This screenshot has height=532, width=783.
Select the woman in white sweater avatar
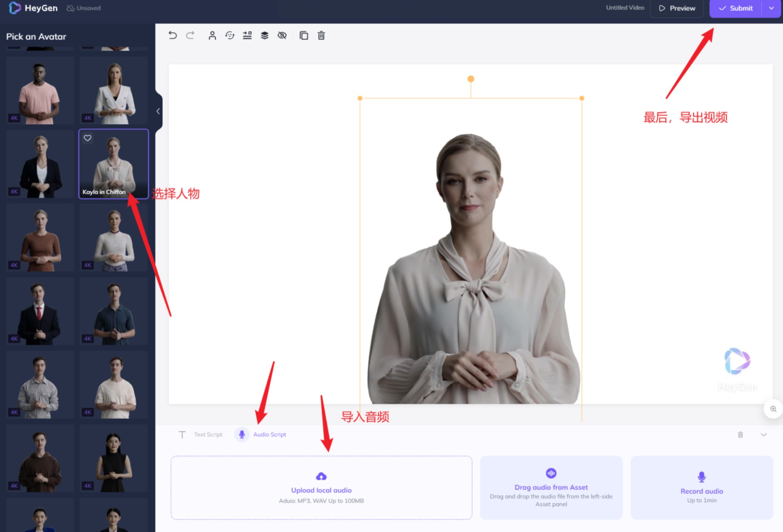point(114,238)
